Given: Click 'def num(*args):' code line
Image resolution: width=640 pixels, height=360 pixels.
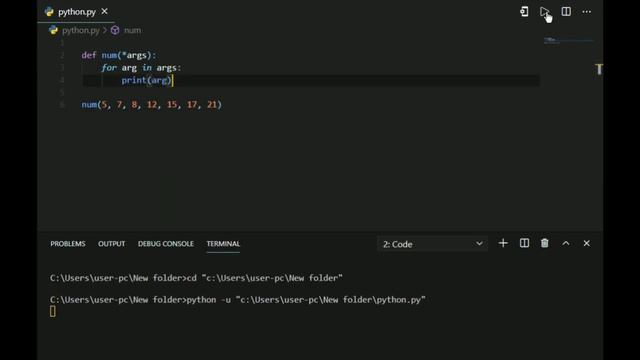Looking at the screenshot, I should [x=119, y=55].
